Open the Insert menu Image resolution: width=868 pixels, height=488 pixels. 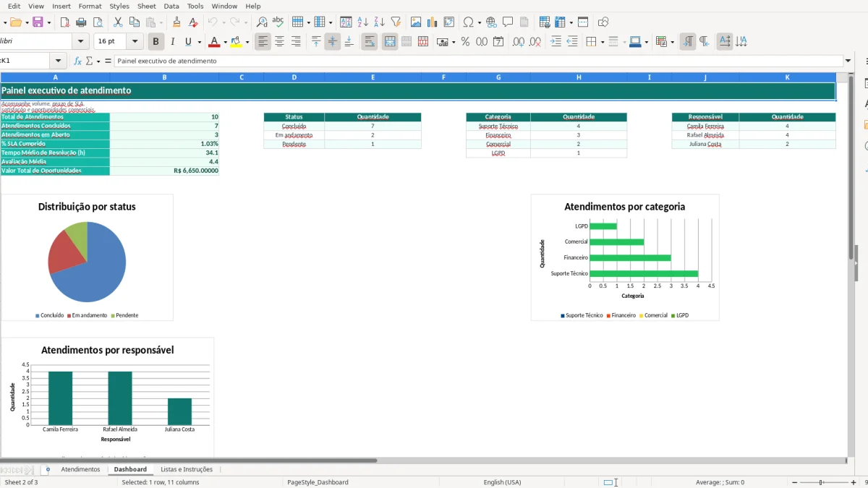[61, 6]
